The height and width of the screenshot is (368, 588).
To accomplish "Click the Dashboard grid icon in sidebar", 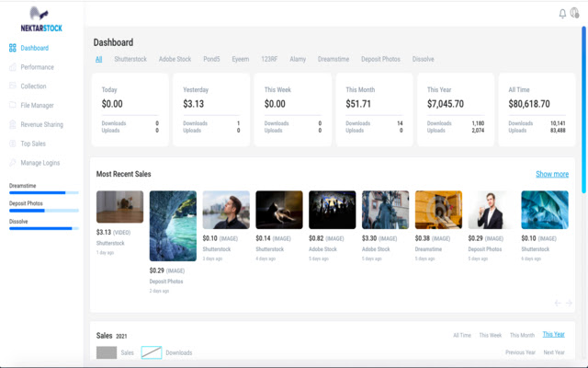I will pyautogui.click(x=12, y=48).
